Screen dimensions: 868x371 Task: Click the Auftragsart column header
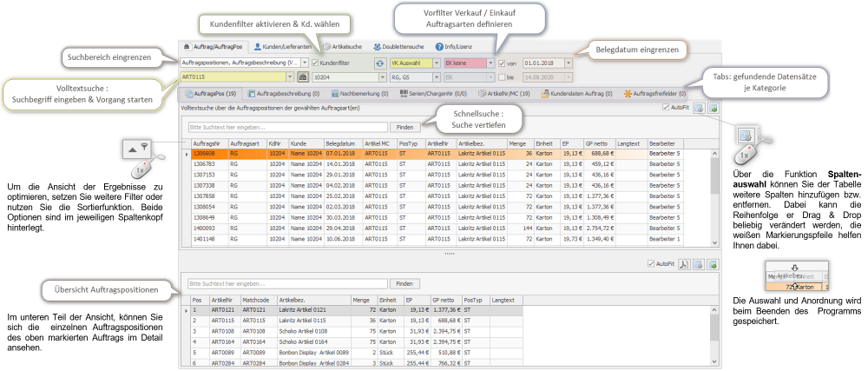click(x=247, y=142)
